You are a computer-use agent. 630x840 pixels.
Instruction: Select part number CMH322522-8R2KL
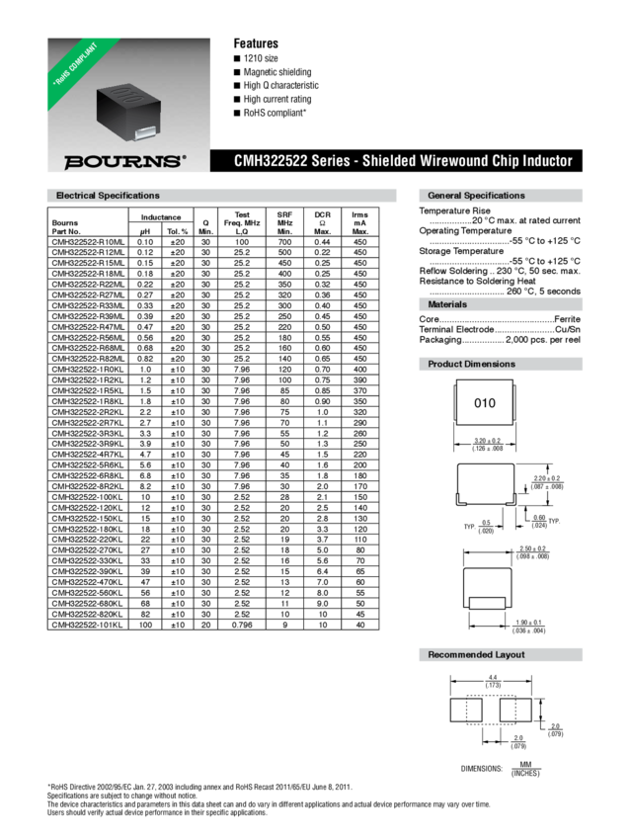click(87, 486)
